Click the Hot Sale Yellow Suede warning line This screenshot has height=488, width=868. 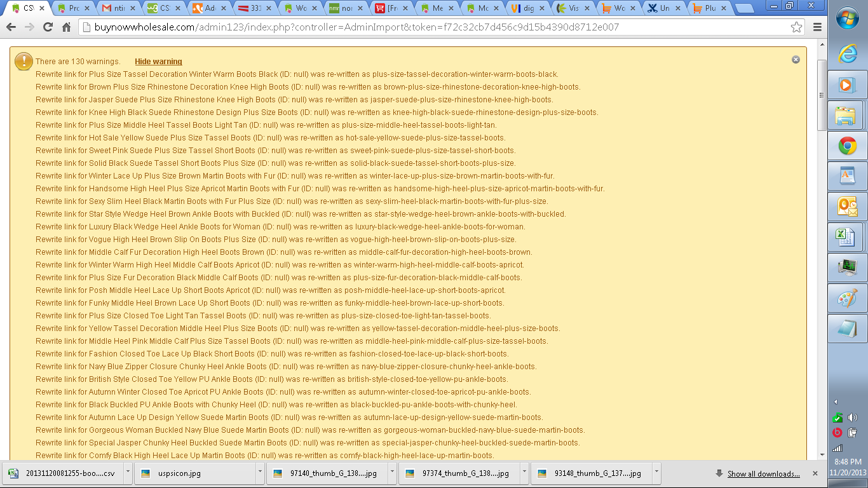click(271, 138)
